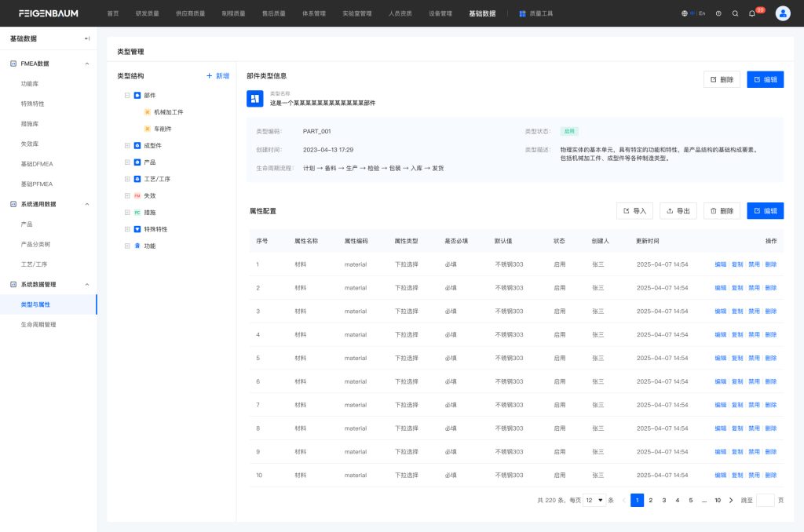Image resolution: width=804 pixels, height=532 pixels.
Task: Click the 特殊特性 tree node icon
Action: tap(137, 230)
